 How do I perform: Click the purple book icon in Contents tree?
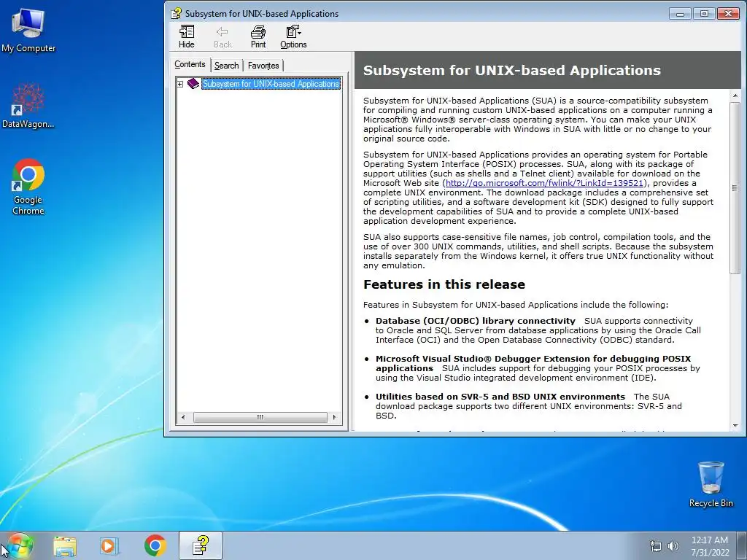click(193, 84)
